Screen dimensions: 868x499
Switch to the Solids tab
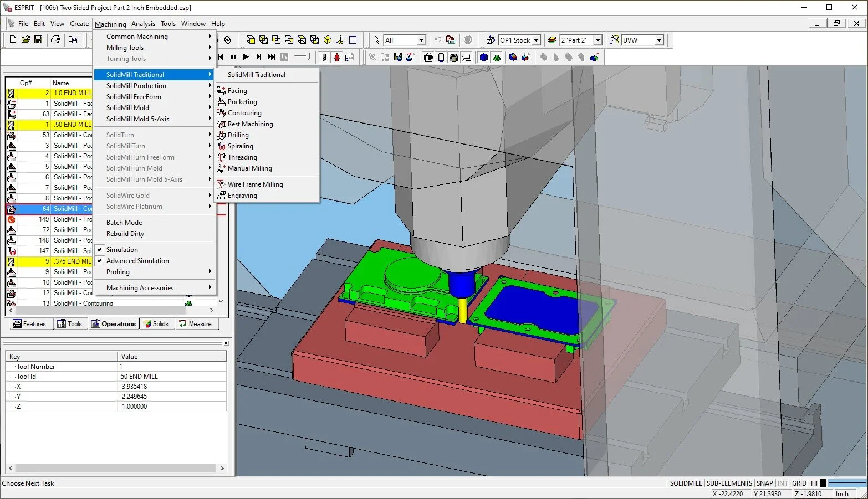point(156,324)
